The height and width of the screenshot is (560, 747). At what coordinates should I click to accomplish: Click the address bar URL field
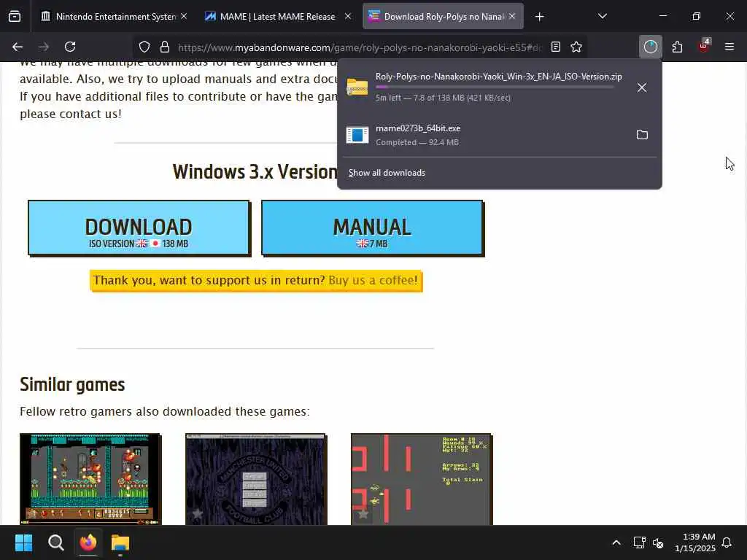click(360, 47)
